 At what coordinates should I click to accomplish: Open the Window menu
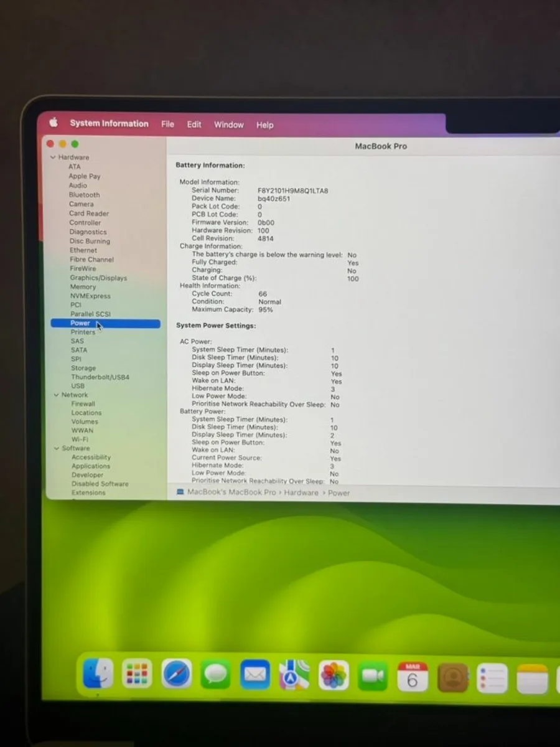[228, 125]
